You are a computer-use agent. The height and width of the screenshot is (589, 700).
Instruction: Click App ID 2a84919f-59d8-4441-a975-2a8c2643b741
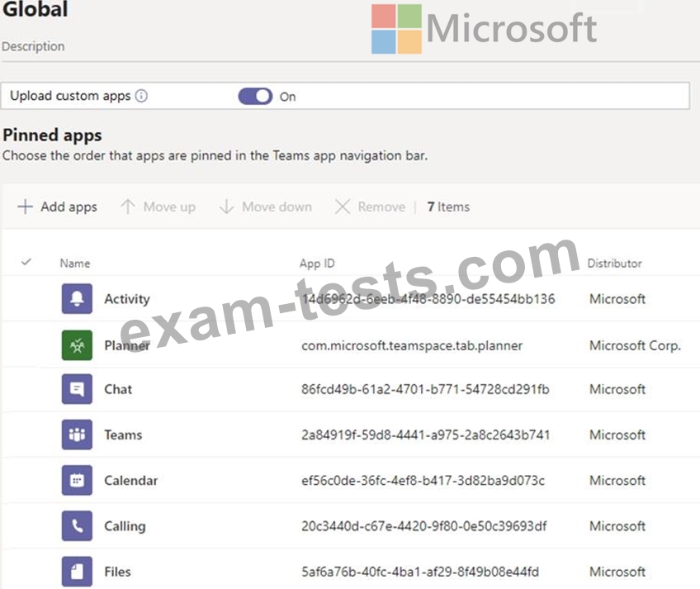(x=425, y=435)
